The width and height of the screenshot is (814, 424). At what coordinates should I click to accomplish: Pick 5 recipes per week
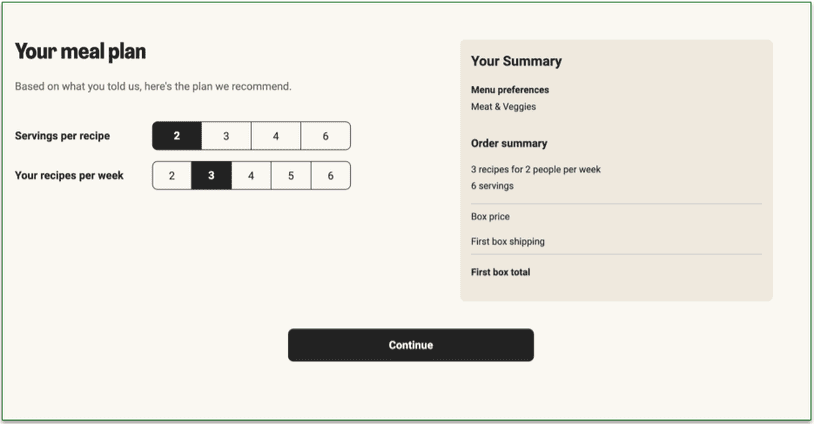coord(291,176)
